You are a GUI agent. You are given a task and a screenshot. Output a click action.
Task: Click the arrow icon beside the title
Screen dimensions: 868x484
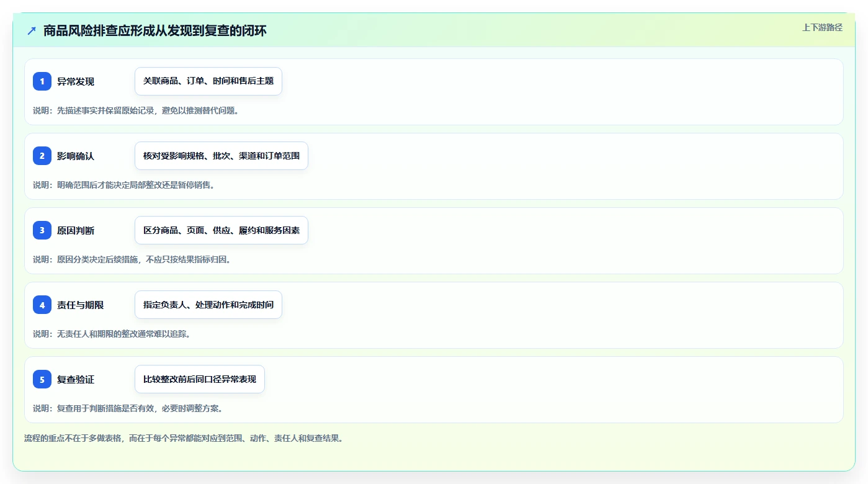coord(32,30)
